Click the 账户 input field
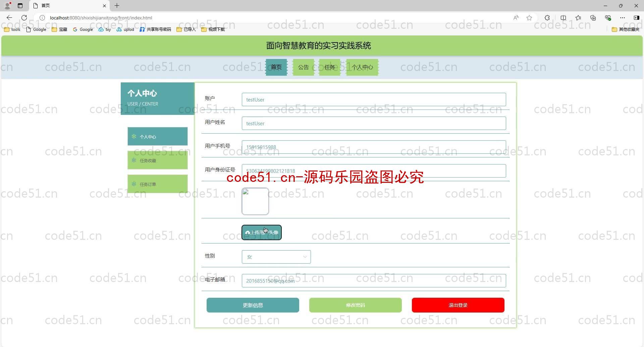 [374, 99]
